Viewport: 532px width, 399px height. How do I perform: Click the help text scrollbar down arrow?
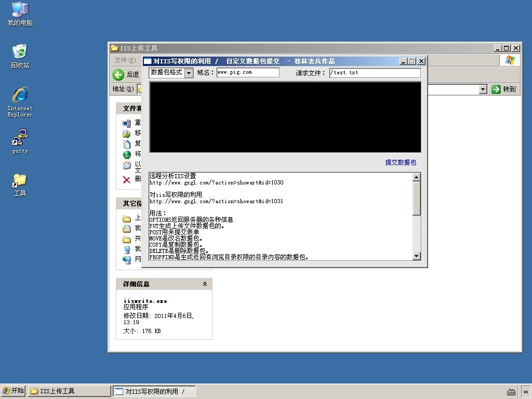416,256
